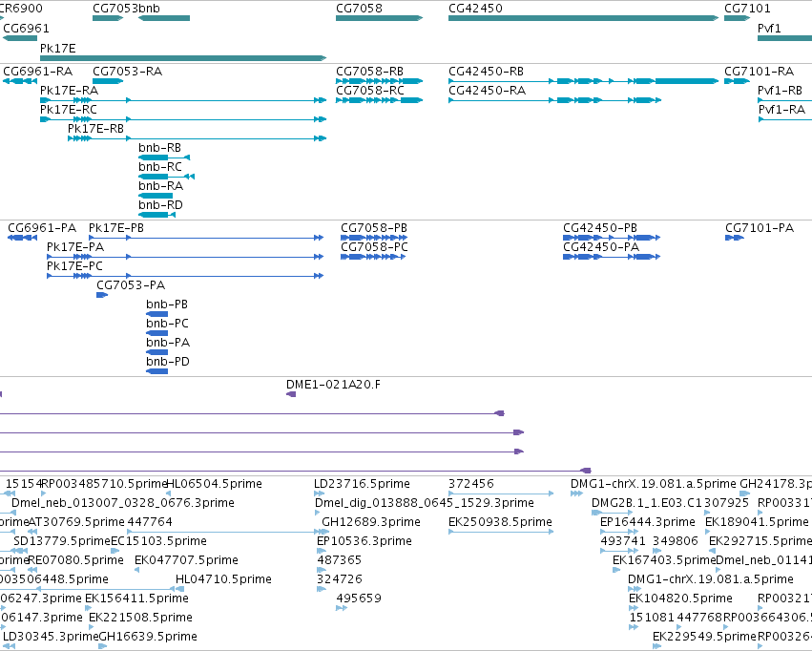Click EST LD23716.5prime label

click(x=362, y=484)
